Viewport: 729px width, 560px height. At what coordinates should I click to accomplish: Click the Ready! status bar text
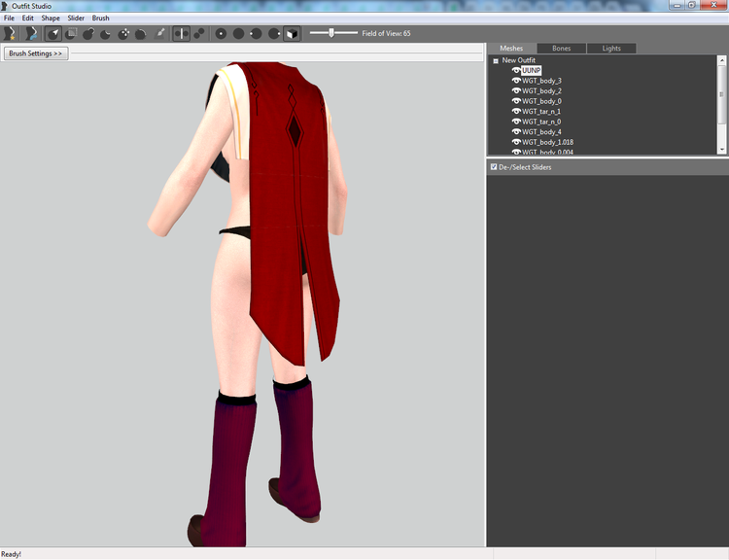pos(11,554)
